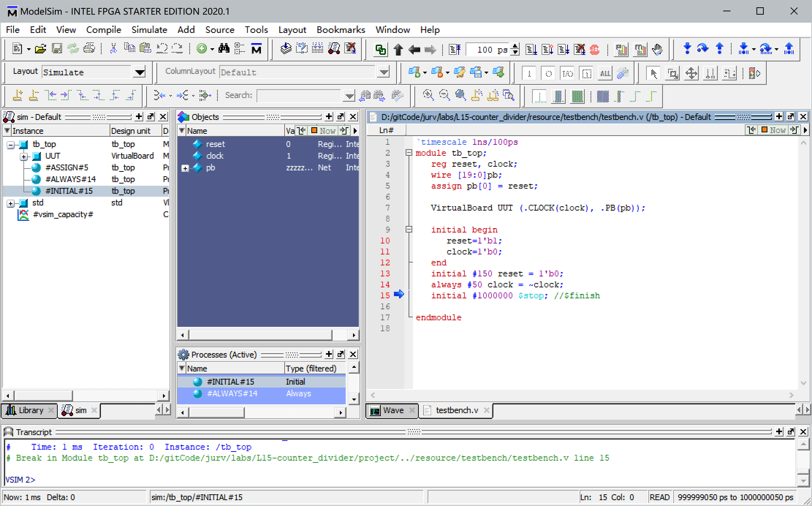Click the Continue Run icon
Viewport: 812px width, 506px height.
[547, 49]
